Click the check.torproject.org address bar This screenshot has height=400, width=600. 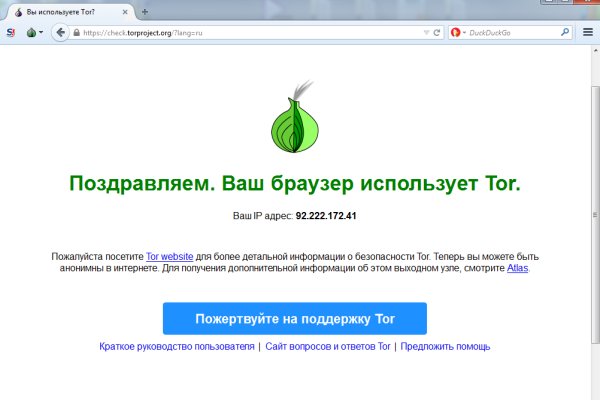click(x=250, y=32)
